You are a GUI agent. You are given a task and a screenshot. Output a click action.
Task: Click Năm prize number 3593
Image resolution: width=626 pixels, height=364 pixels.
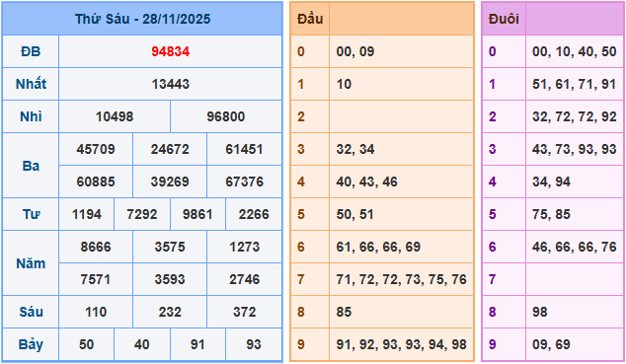[170, 279]
